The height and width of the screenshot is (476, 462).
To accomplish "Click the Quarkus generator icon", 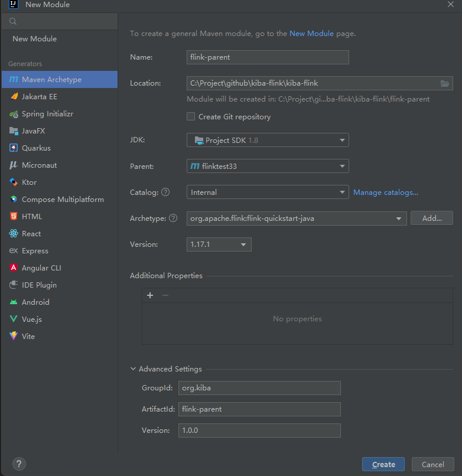I will pyautogui.click(x=14, y=148).
